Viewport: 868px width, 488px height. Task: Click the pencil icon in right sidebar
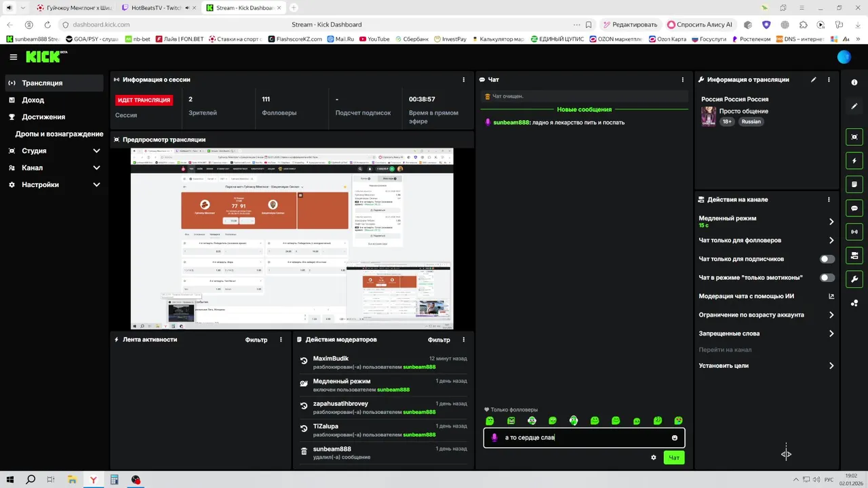tap(854, 106)
